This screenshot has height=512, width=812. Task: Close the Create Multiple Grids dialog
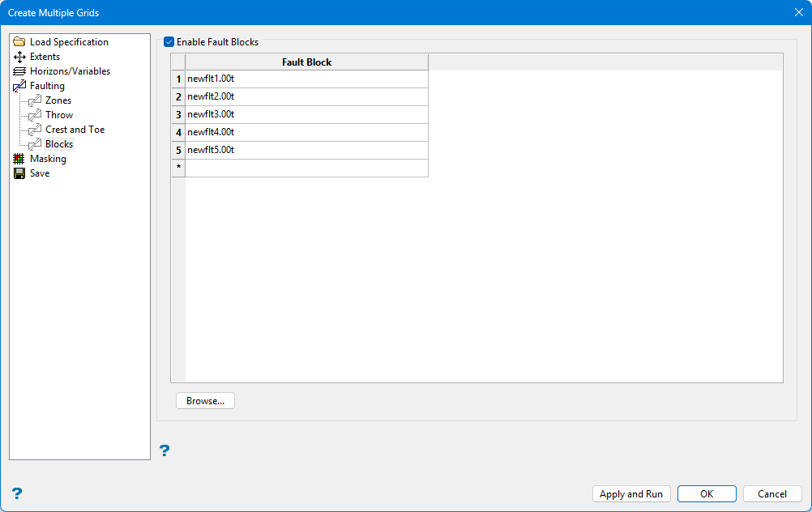pos(798,12)
